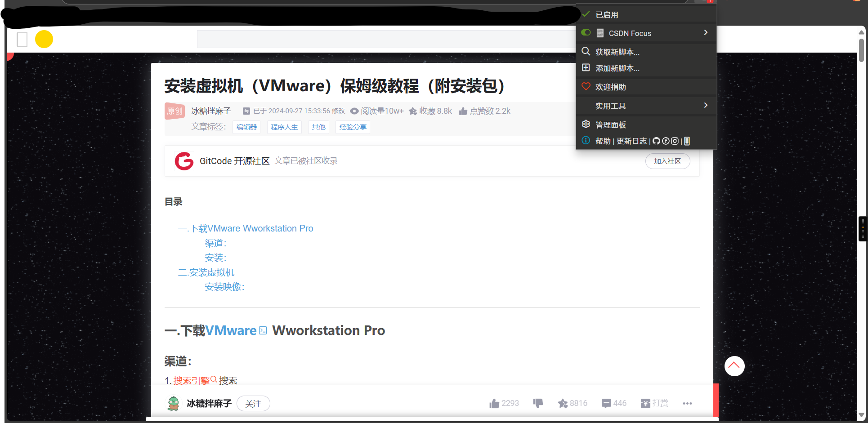Screen dimensions: 868x423
Task: Click the back-to-top arrow button
Action: click(x=734, y=366)
